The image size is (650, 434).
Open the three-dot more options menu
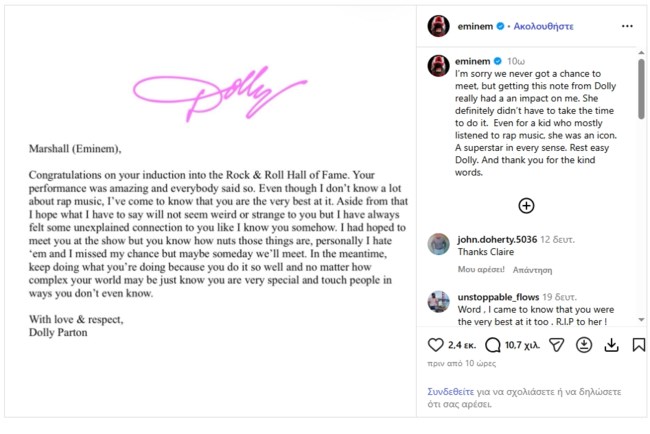click(627, 26)
